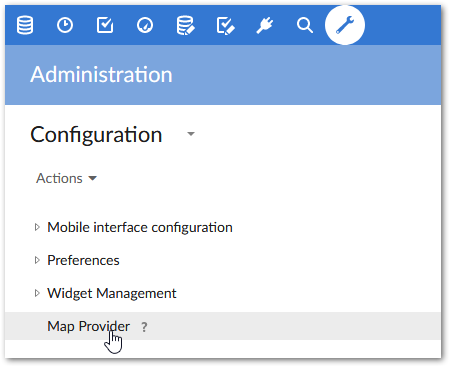
Task: Expand the Preferences tree node
Action: click(37, 260)
